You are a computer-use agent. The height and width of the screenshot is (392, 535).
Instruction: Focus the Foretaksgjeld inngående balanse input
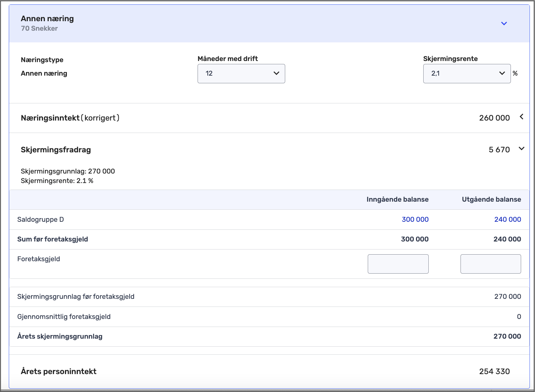398,264
